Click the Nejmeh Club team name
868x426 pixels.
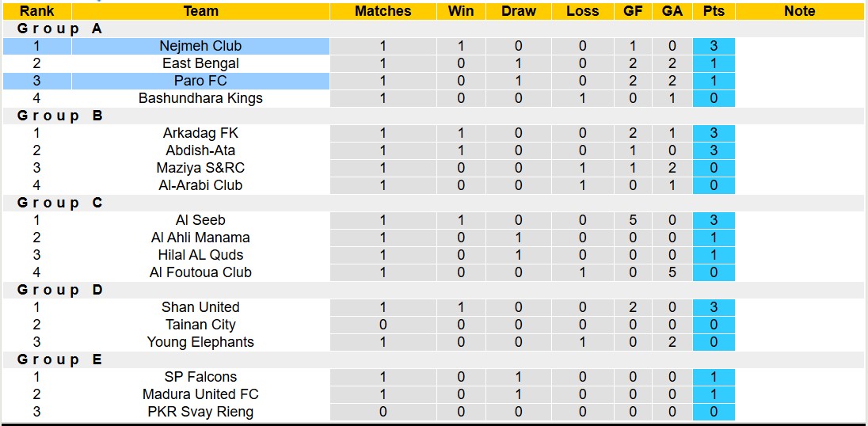(x=200, y=46)
